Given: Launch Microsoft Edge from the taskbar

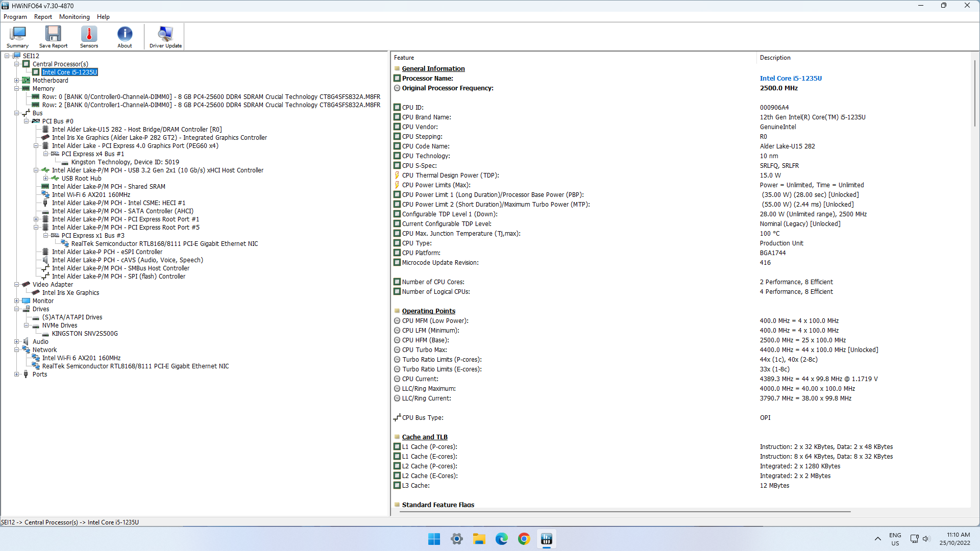Looking at the screenshot, I should point(502,539).
